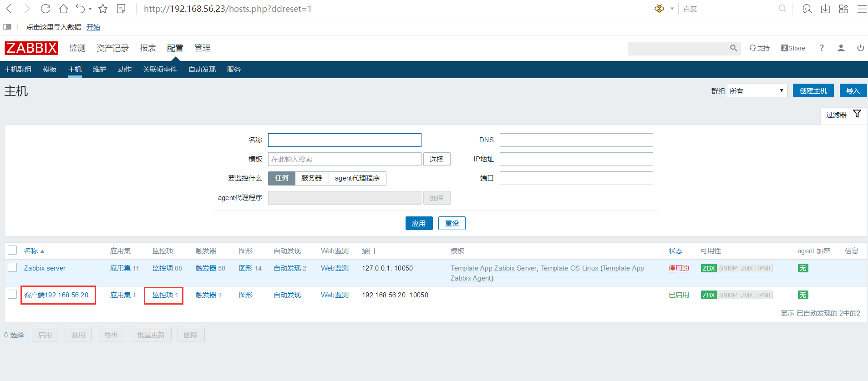
Task: Open Template OS Linux template link
Action: 569,268
